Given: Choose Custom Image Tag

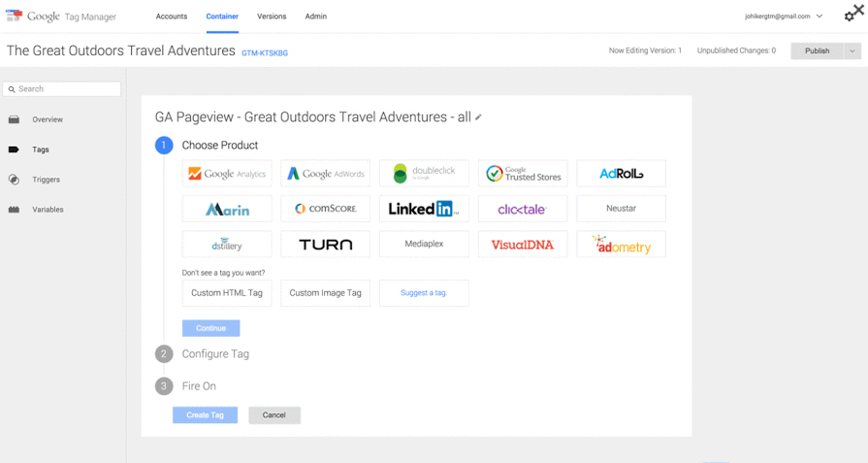Looking at the screenshot, I should pyautogui.click(x=326, y=293).
